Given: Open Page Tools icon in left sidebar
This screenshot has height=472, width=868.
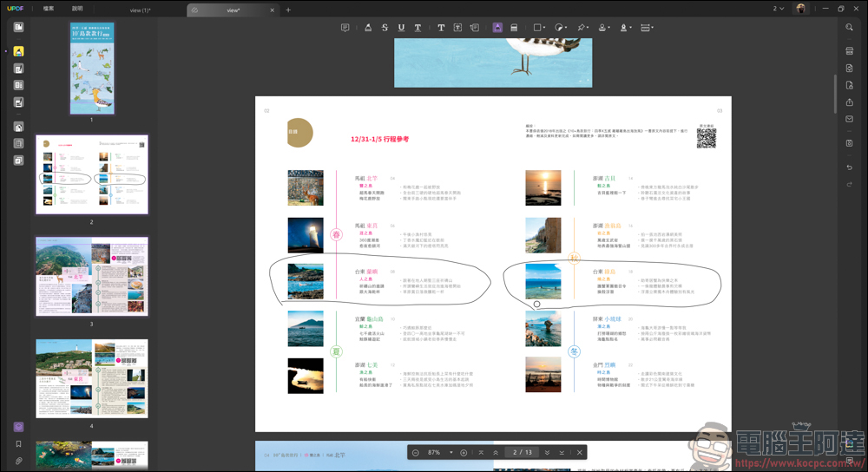Looking at the screenshot, I should [x=18, y=127].
